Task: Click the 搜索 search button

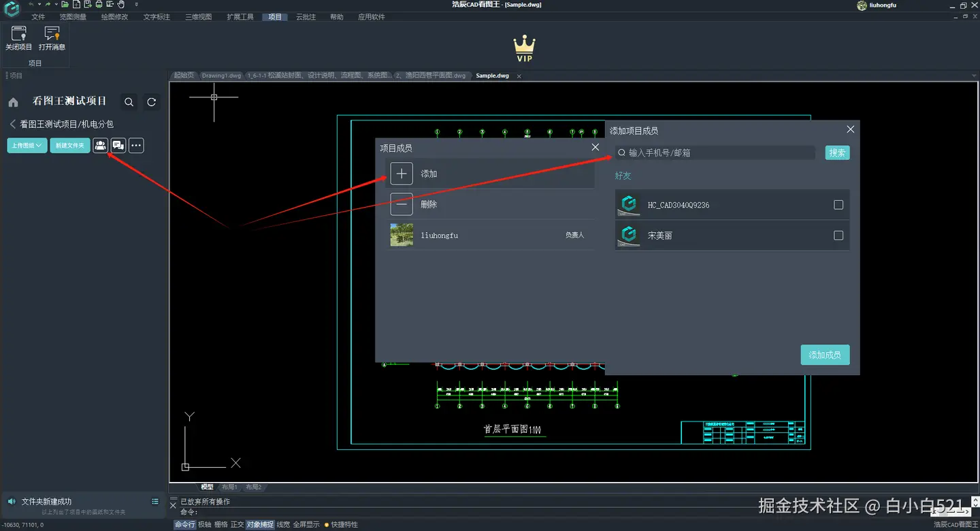Action: (837, 152)
